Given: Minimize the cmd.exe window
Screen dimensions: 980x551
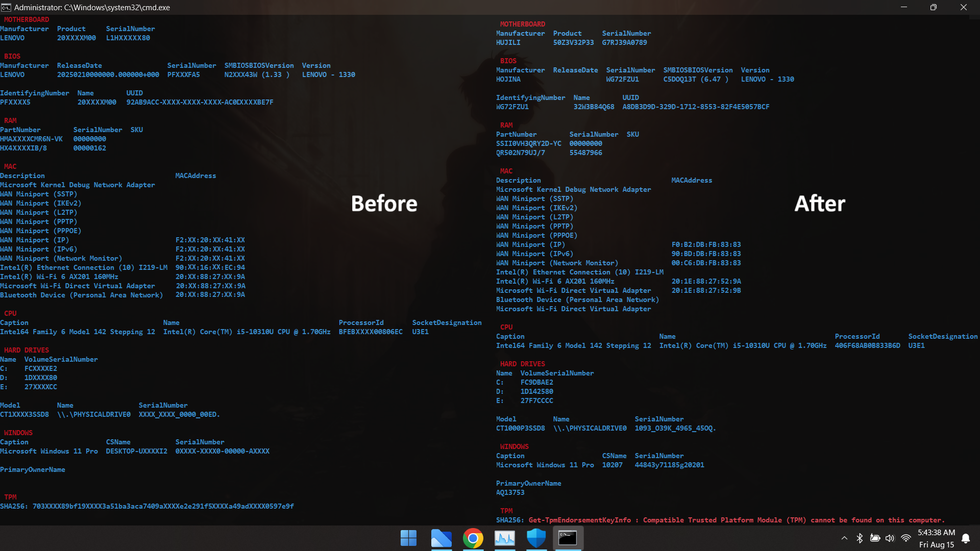Looking at the screenshot, I should (904, 7).
